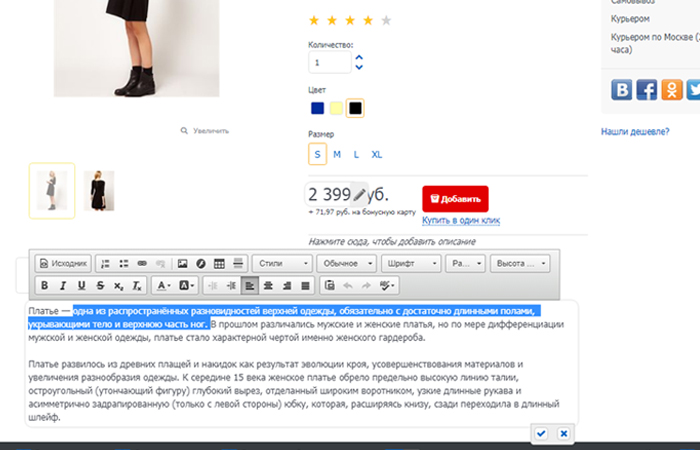Select size L

[x=356, y=154]
